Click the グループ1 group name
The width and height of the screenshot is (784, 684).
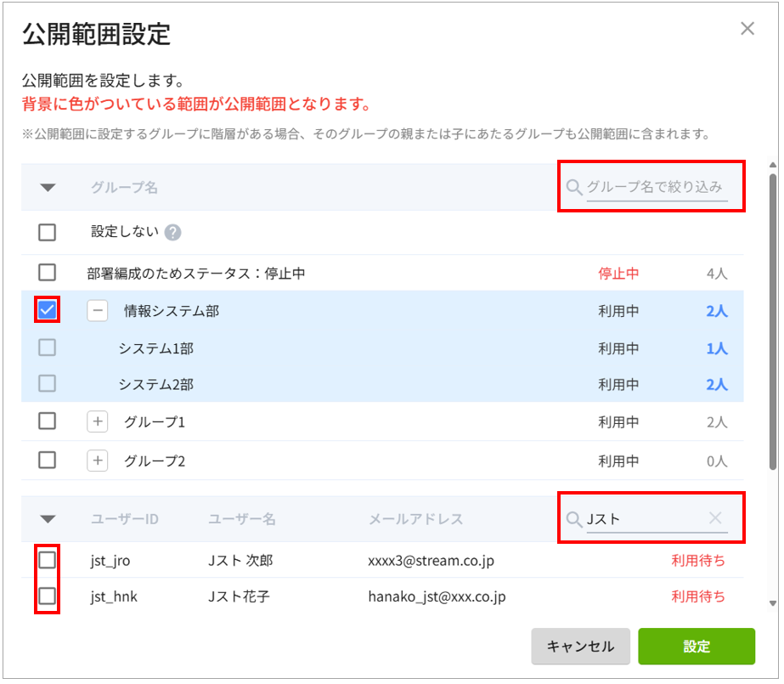155,422
